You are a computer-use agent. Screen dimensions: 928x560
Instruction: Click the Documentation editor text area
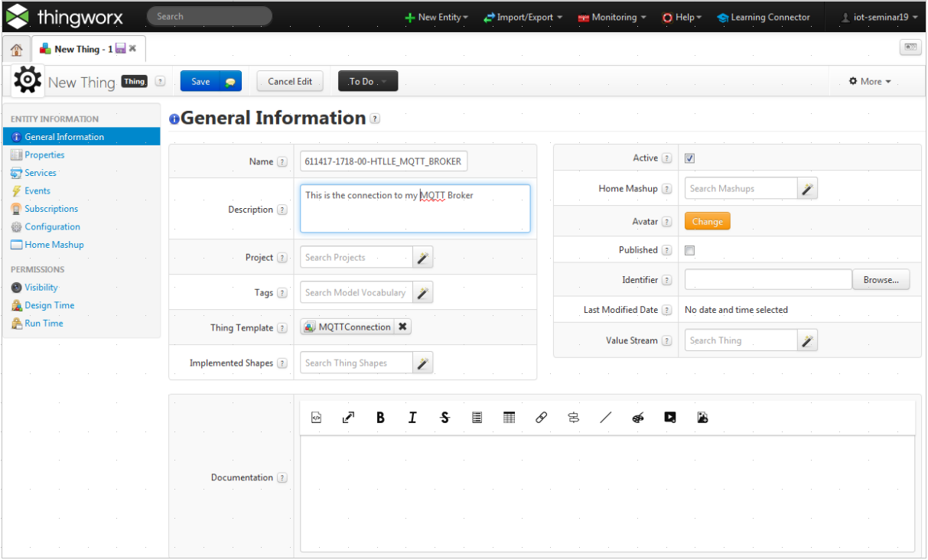point(607,494)
